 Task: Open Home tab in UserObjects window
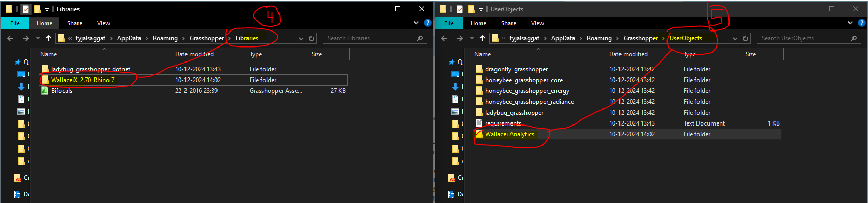coord(478,23)
